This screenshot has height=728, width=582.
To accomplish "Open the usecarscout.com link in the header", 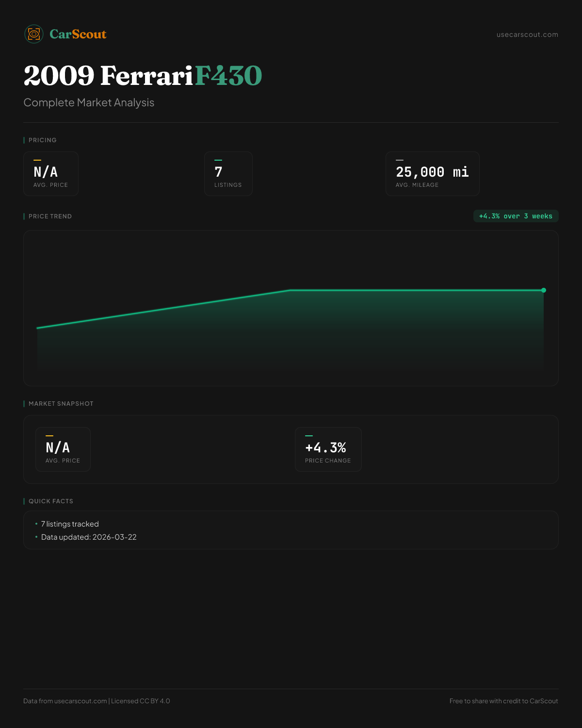I will coord(527,34).
